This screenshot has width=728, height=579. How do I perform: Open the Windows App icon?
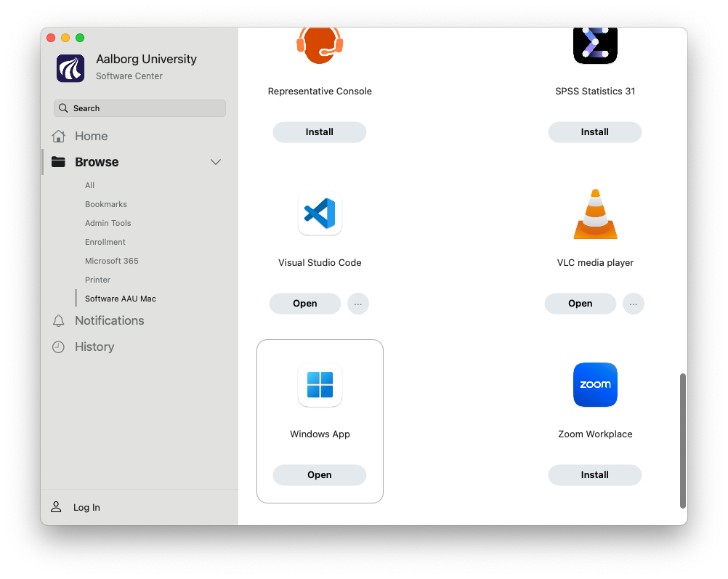tap(320, 385)
